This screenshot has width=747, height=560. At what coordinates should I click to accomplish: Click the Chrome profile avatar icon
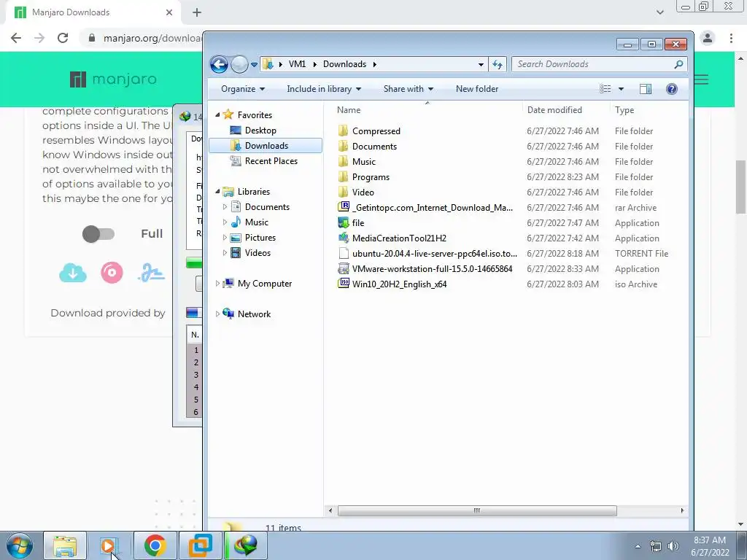[708, 38]
